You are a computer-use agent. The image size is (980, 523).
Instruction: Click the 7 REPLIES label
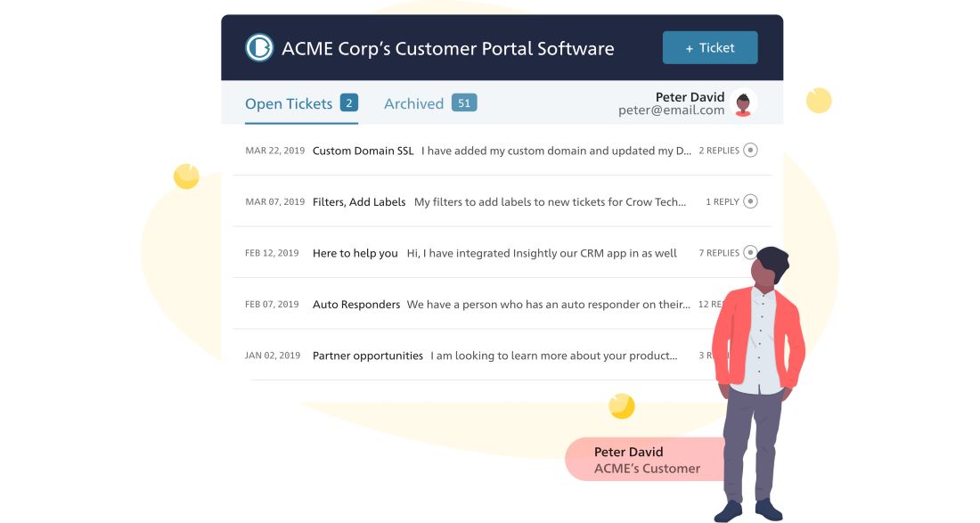click(719, 253)
